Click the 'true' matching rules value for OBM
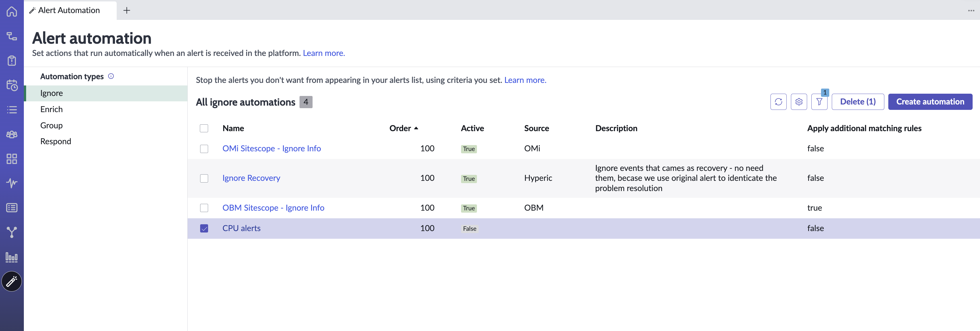 (814, 208)
